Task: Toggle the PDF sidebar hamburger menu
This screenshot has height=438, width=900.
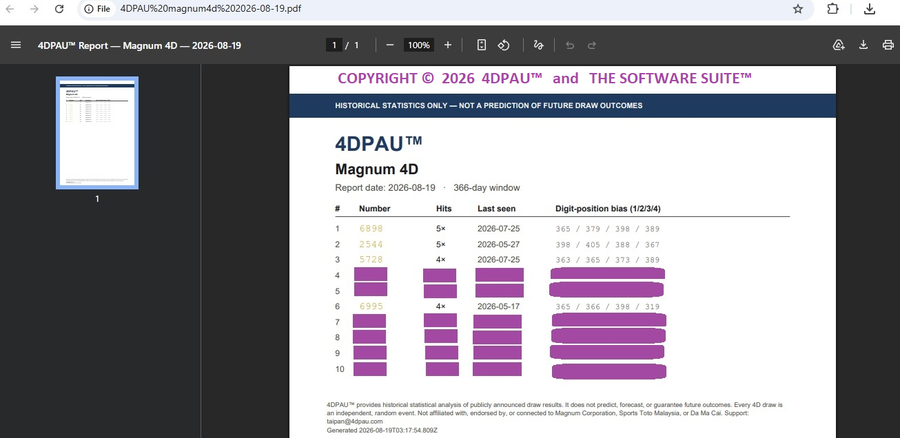Action: click(x=16, y=45)
